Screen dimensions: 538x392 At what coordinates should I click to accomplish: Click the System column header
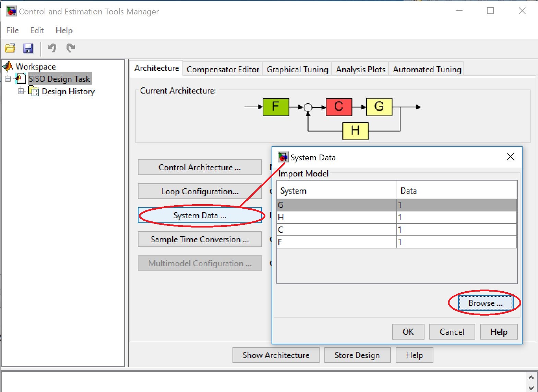click(337, 190)
